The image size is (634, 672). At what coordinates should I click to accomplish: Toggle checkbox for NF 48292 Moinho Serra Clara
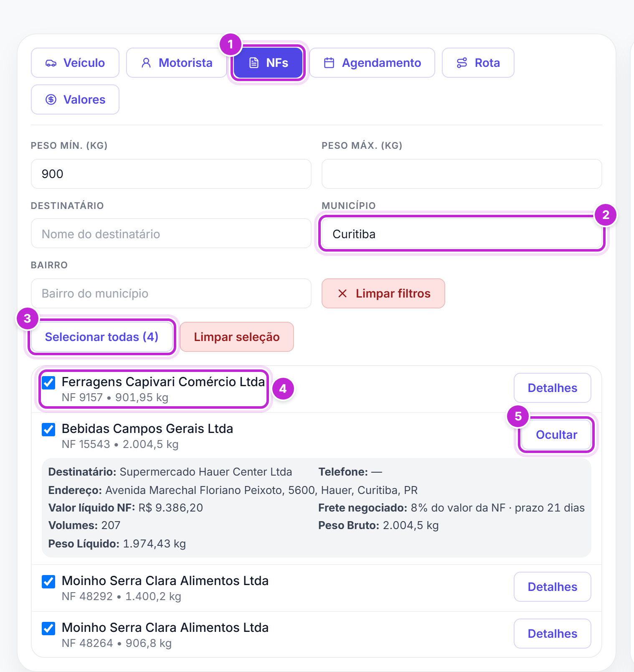tap(48, 581)
